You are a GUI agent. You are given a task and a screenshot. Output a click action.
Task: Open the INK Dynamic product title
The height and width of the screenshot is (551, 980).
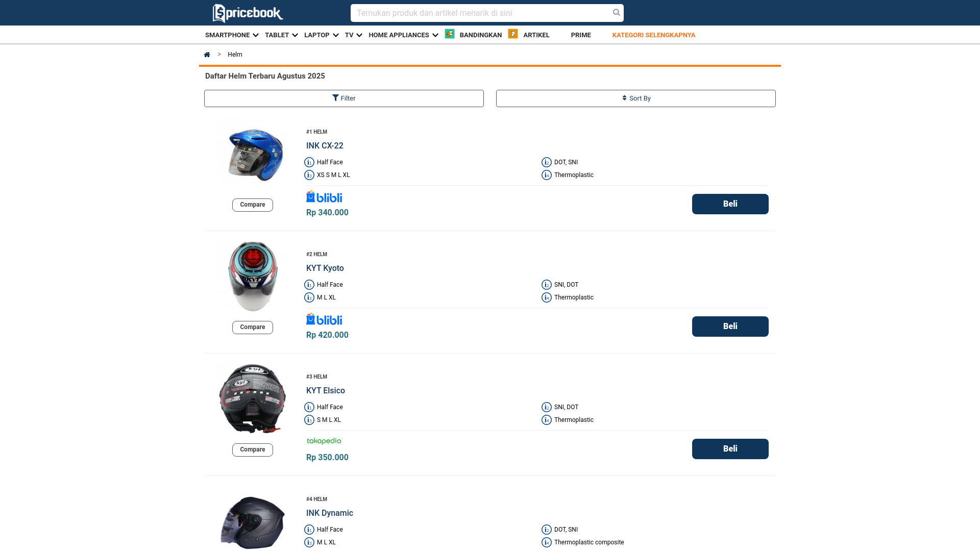coord(329,513)
